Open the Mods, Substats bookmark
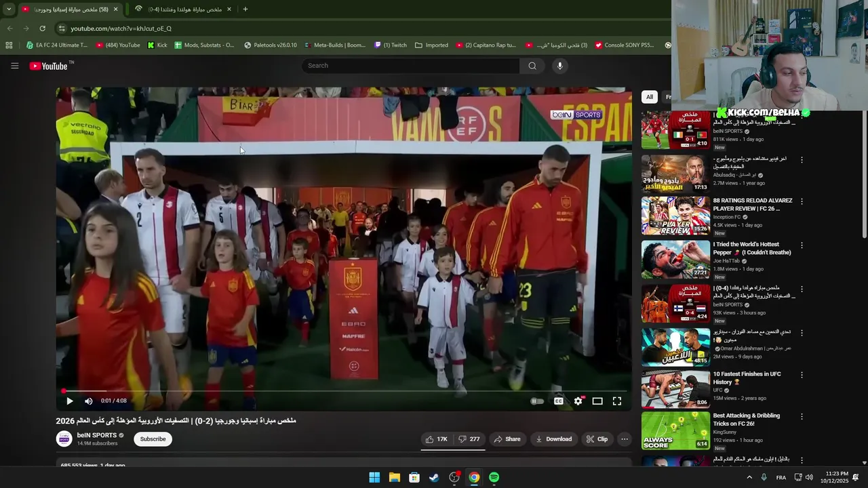 point(204,45)
